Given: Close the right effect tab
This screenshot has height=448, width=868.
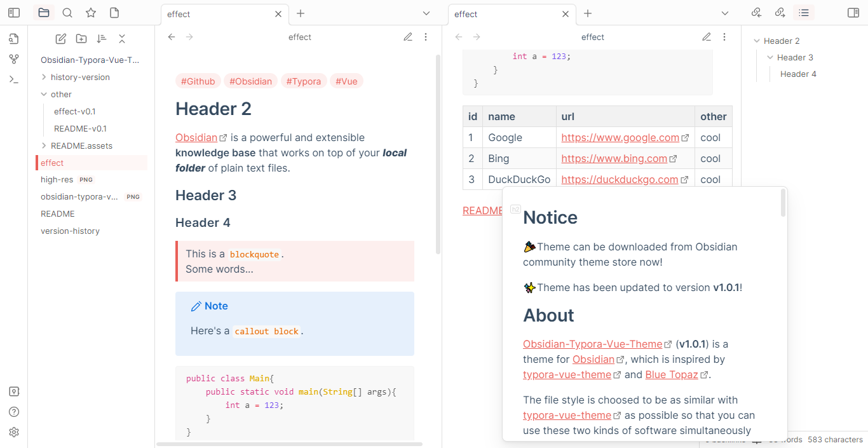Looking at the screenshot, I should [565, 14].
